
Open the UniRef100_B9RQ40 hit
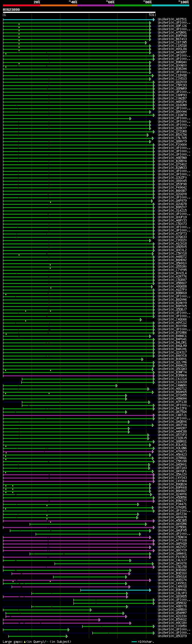pos(172,62)
